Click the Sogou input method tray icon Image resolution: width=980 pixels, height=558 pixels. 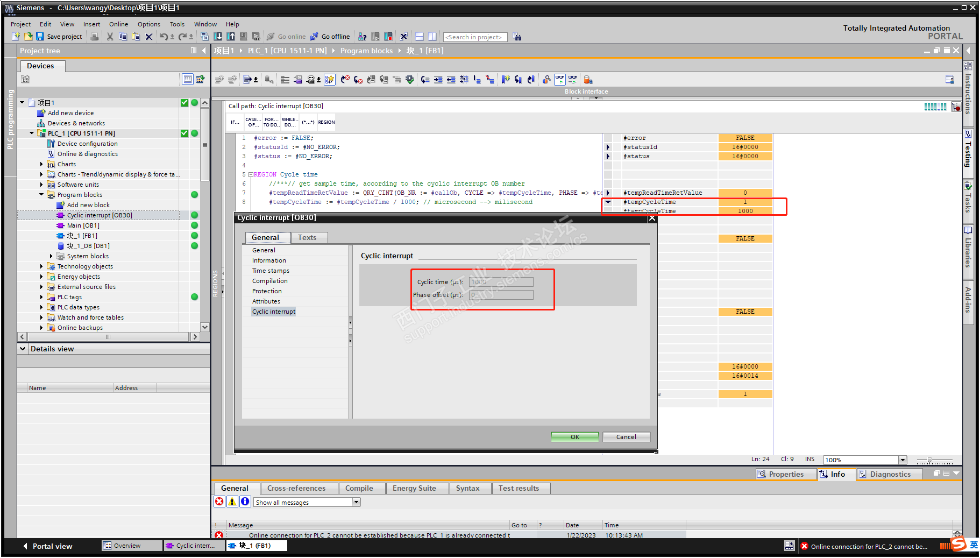click(x=959, y=545)
